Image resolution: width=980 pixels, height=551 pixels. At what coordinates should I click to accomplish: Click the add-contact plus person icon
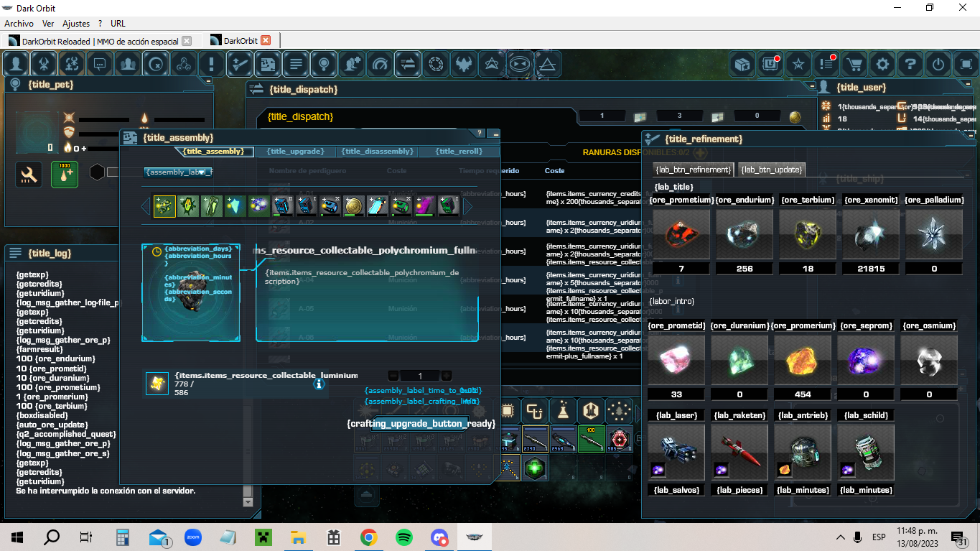(x=352, y=64)
